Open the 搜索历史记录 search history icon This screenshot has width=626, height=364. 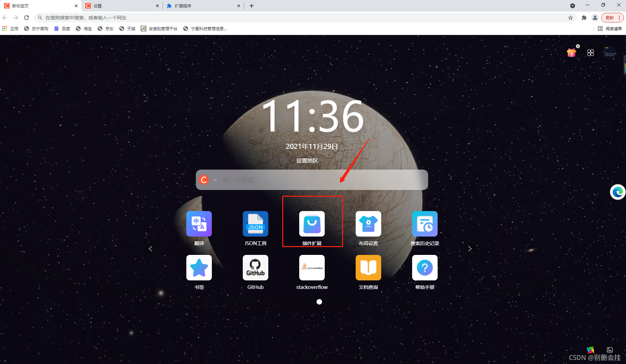425,224
